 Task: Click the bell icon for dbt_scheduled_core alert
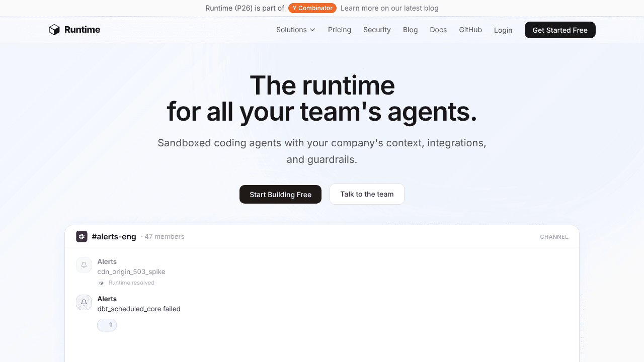(84, 302)
